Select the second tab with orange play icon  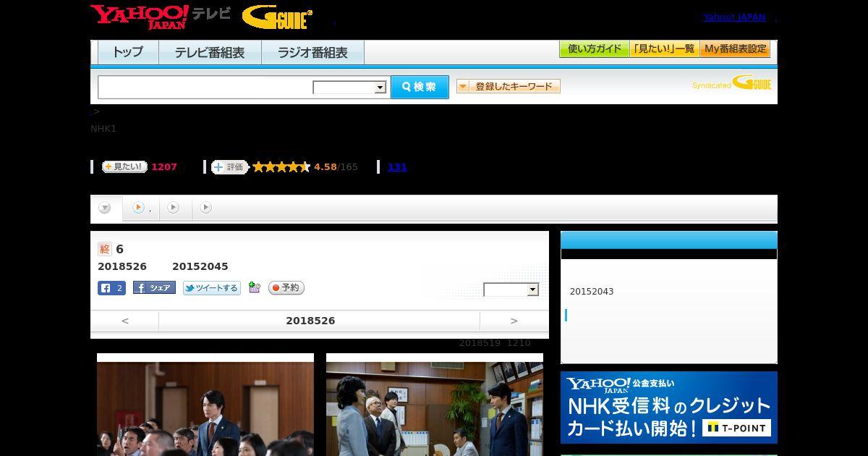coord(140,208)
